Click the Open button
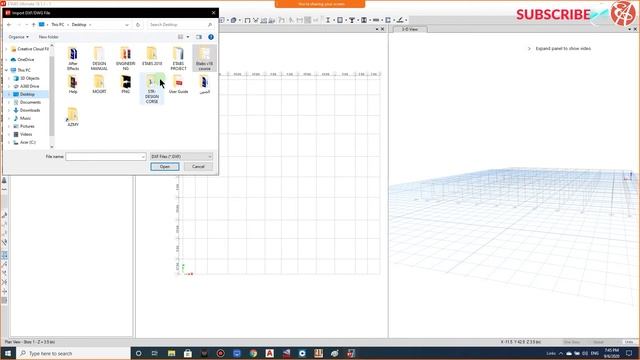The width and height of the screenshot is (640, 360). pyautogui.click(x=164, y=167)
